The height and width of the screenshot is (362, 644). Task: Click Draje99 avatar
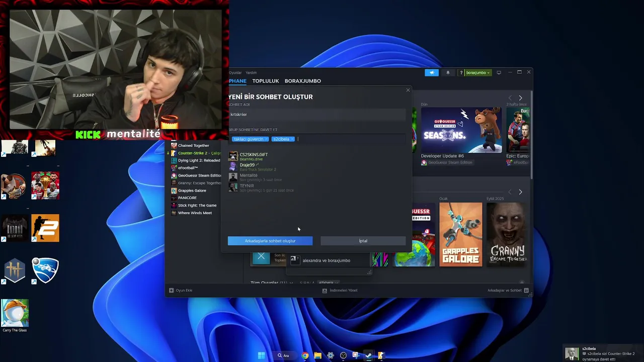tap(233, 167)
